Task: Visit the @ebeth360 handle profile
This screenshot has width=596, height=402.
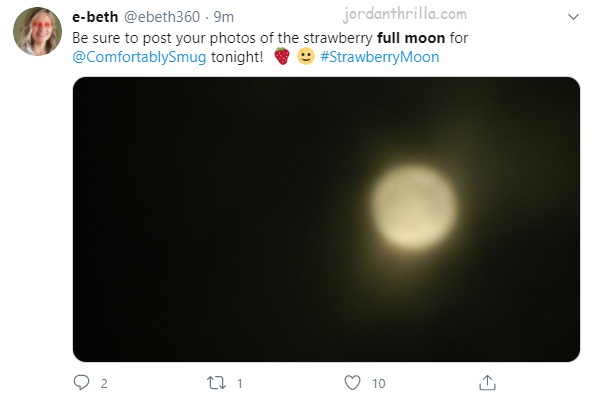Action: (x=162, y=17)
